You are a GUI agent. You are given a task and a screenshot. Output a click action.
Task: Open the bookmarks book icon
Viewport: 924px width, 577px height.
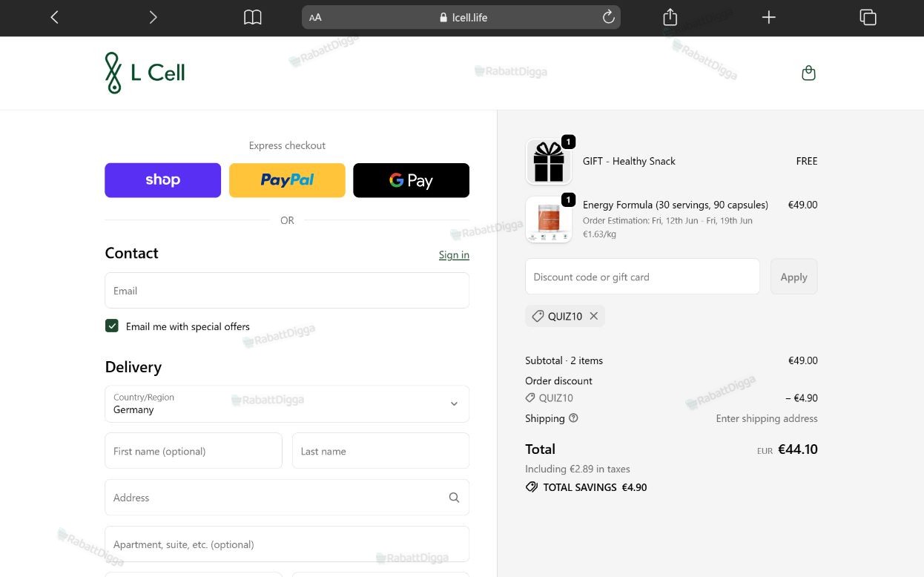coord(253,17)
